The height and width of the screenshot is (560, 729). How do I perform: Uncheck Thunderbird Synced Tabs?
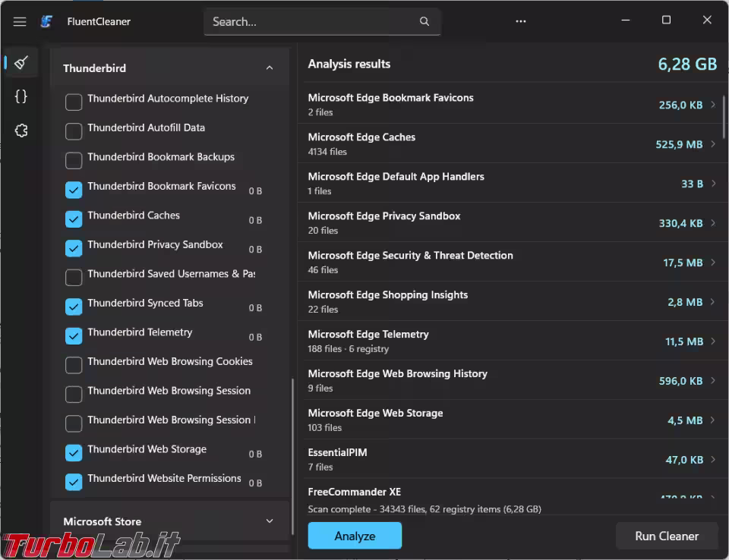click(x=74, y=307)
